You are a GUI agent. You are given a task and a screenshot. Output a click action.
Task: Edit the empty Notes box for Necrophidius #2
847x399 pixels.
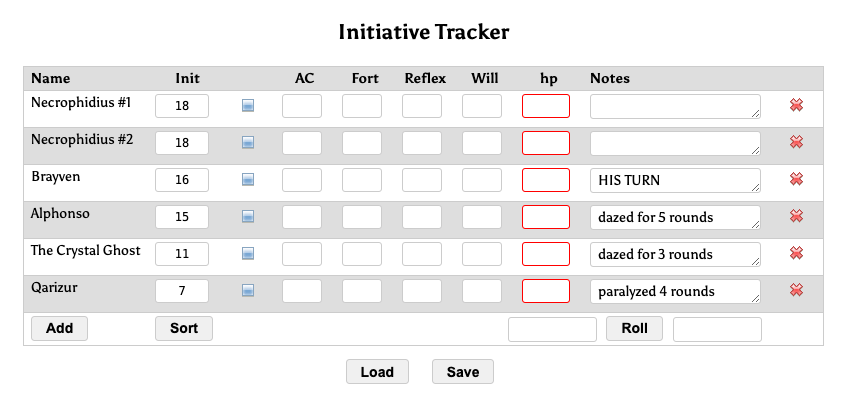click(x=675, y=143)
